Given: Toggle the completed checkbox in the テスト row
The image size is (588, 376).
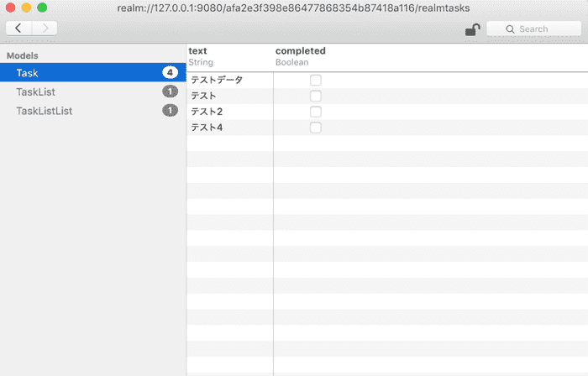Looking at the screenshot, I should pos(316,97).
